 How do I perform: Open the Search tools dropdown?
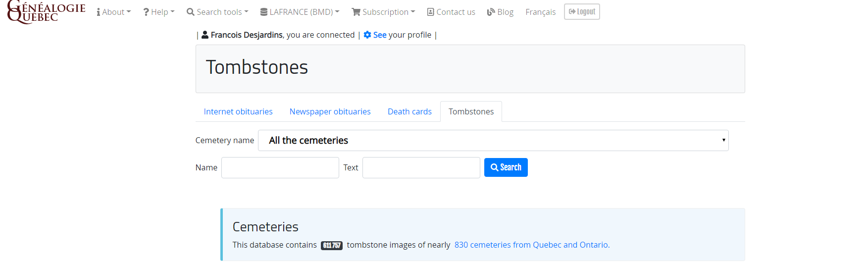coord(217,12)
